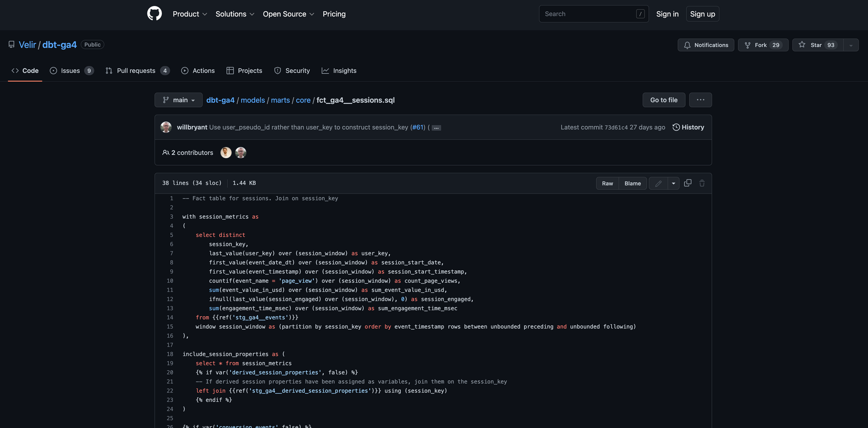This screenshot has height=428, width=868.
Task: Open the more file actions menu
Action: pyautogui.click(x=700, y=100)
